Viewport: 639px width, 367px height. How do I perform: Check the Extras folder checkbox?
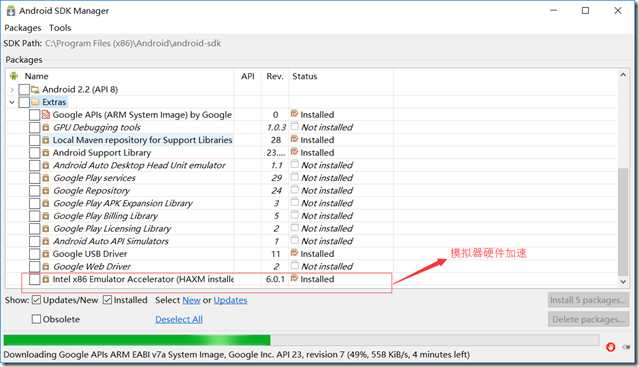(x=24, y=102)
